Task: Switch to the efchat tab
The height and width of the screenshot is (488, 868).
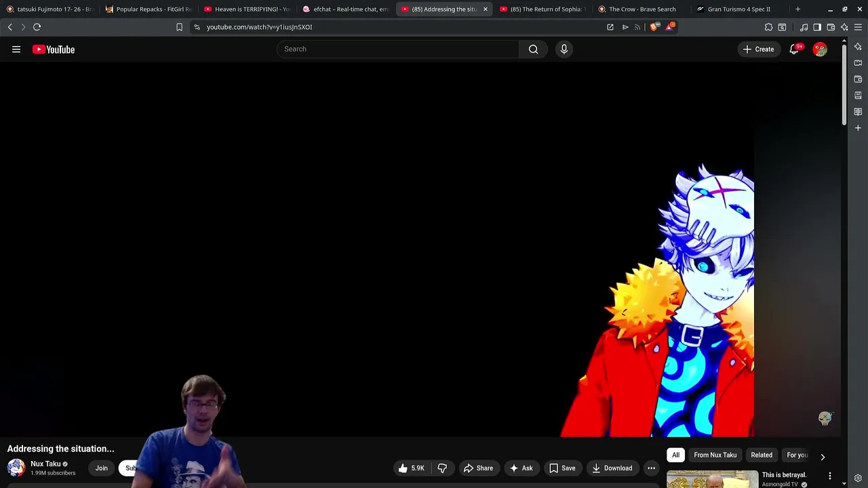Action: (346, 9)
